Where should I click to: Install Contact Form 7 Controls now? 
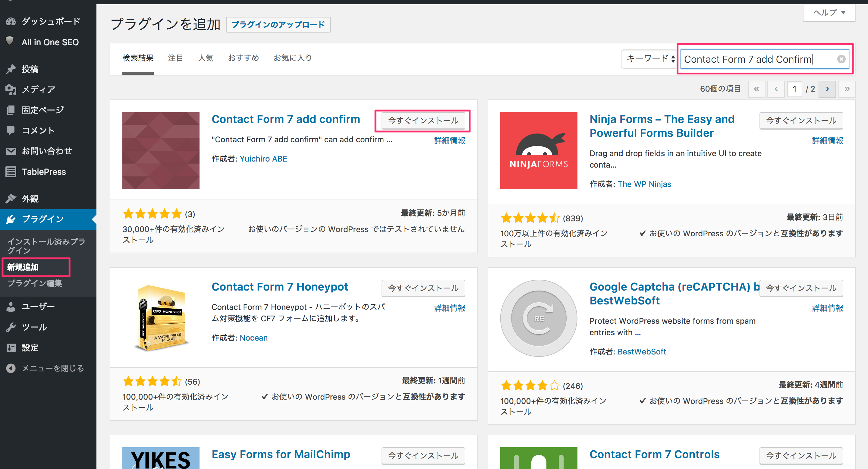coord(801,455)
